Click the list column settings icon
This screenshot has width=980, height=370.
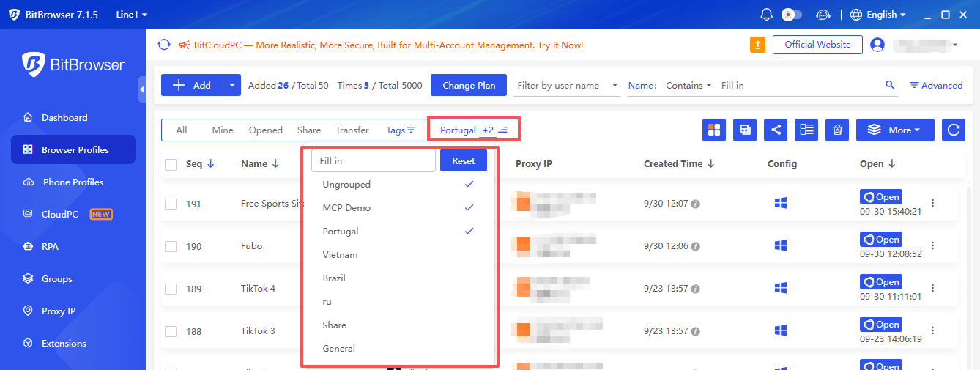point(806,130)
